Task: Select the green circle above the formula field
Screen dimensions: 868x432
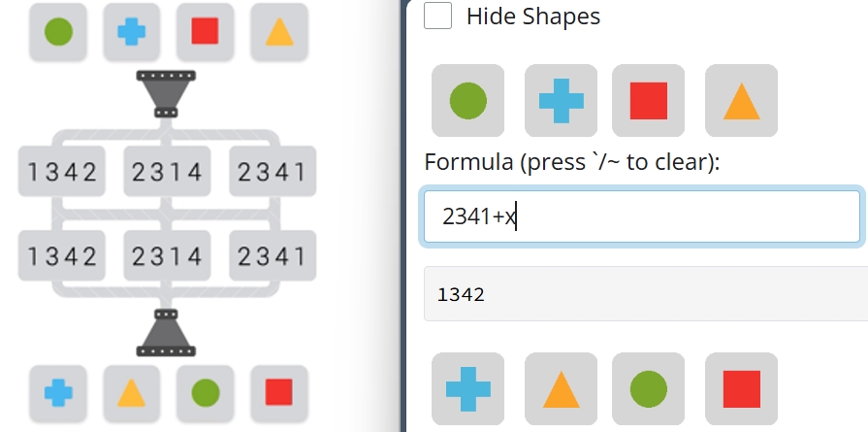Action: pyautogui.click(x=467, y=101)
